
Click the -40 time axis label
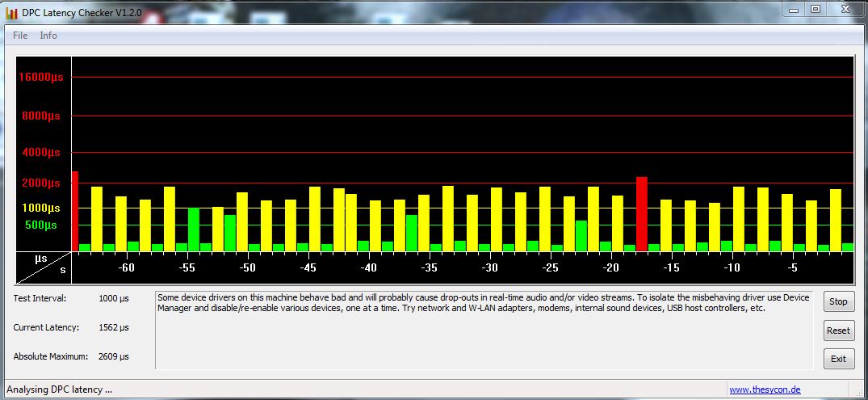(x=369, y=268)
